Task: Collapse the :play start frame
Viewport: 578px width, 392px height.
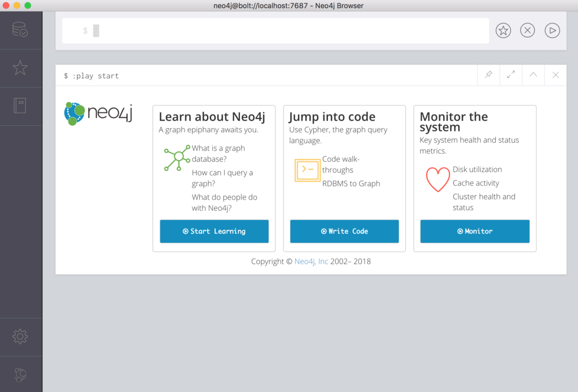Action: 533,75
